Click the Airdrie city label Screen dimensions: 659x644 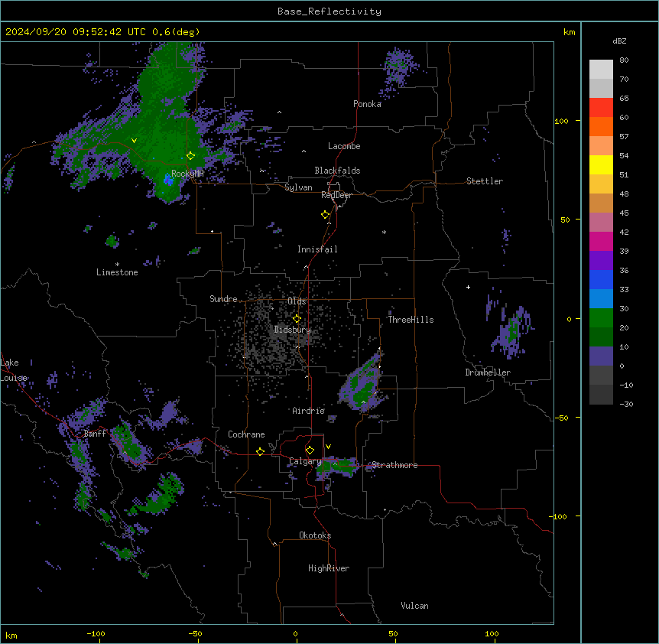(309, 411)
